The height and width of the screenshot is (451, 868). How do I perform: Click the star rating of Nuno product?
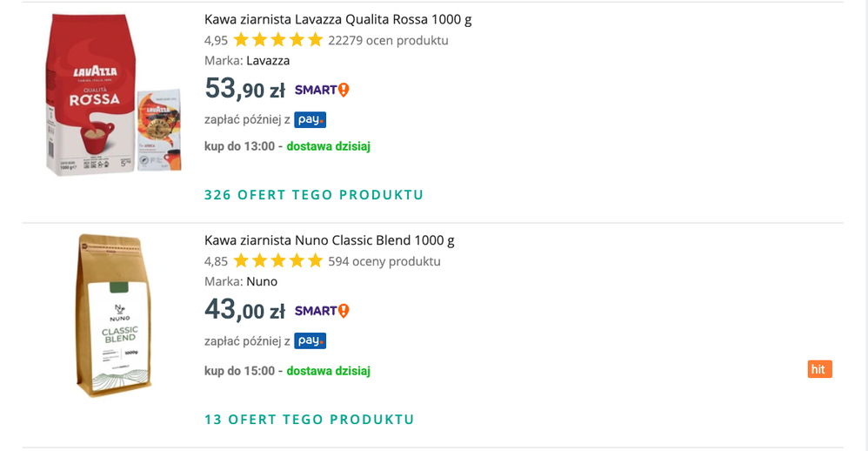[x=277, y=261]
